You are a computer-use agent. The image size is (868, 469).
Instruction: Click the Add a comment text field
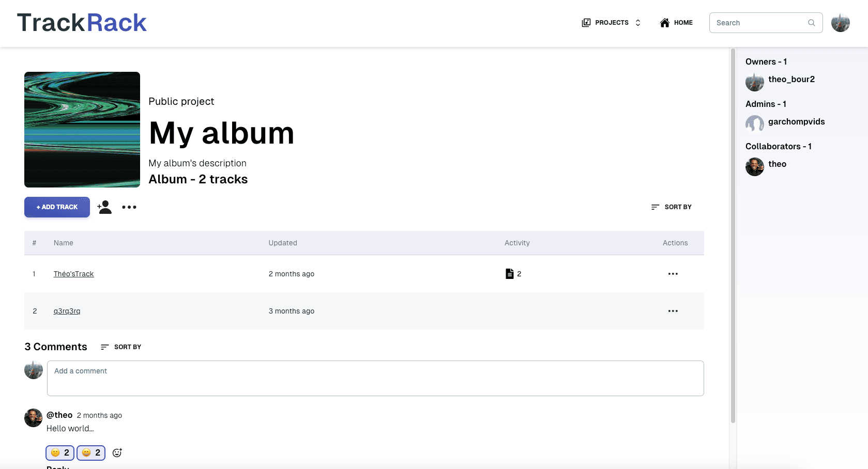point(375,378)
